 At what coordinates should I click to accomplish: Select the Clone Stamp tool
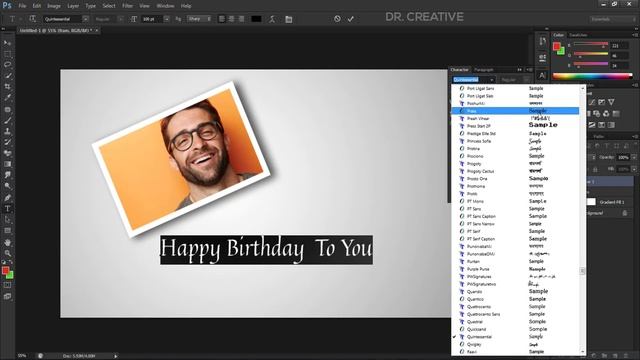tap(7, 131)
